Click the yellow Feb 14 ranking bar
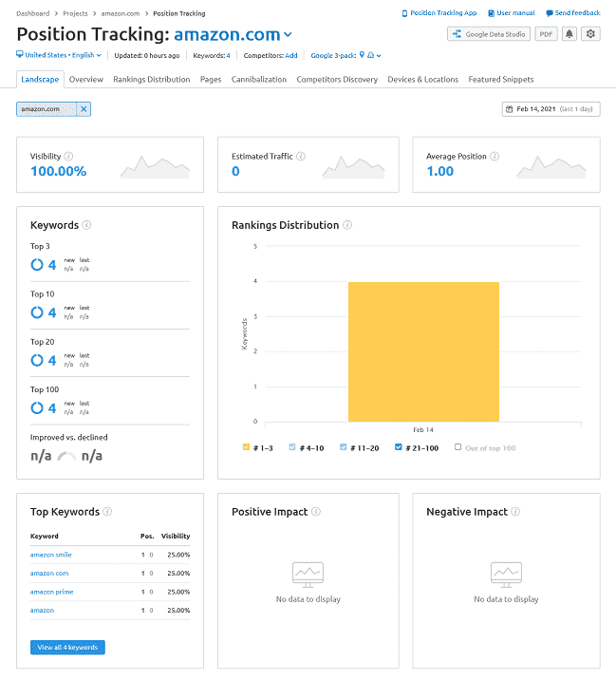The image size is (616, 680). pos(423,351)
